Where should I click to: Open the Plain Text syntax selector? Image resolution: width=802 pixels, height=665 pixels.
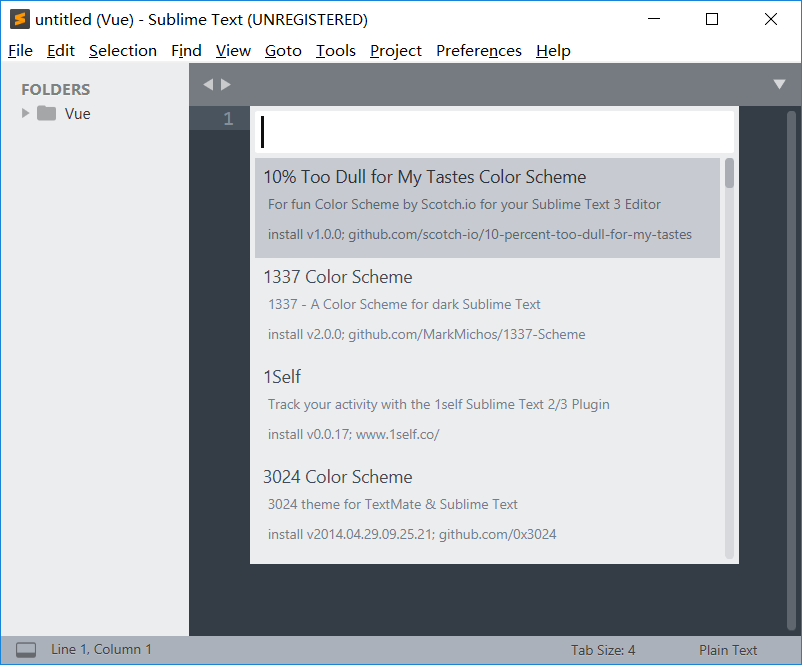click(728, 649)
